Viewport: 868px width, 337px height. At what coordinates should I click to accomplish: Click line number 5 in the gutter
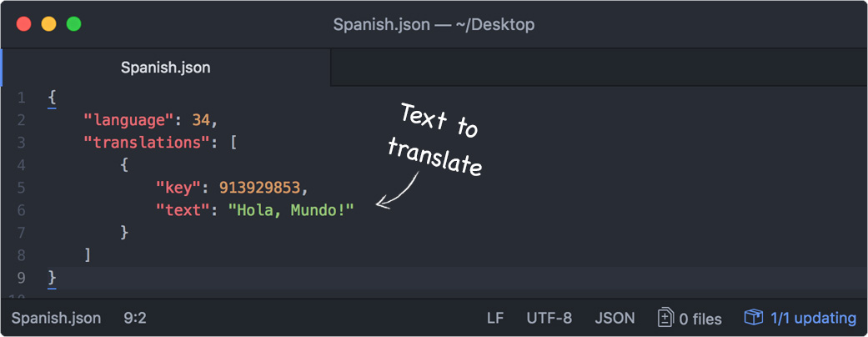(21, 189)
